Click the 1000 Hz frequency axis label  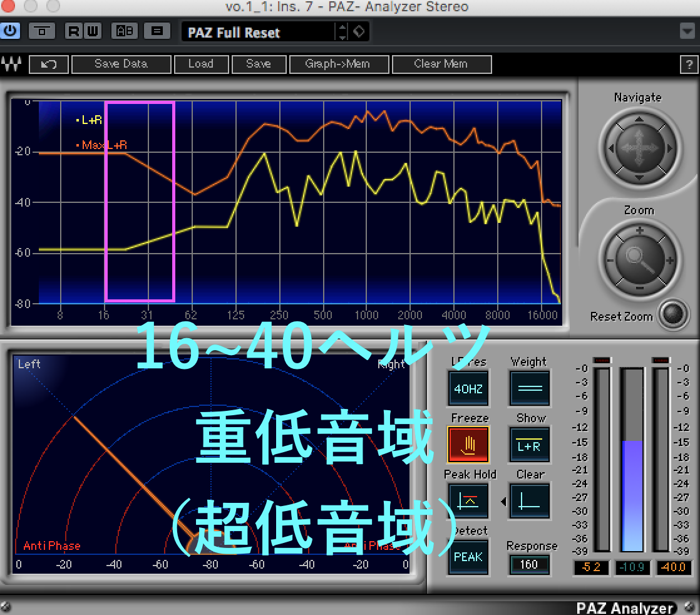pos(366,315)
